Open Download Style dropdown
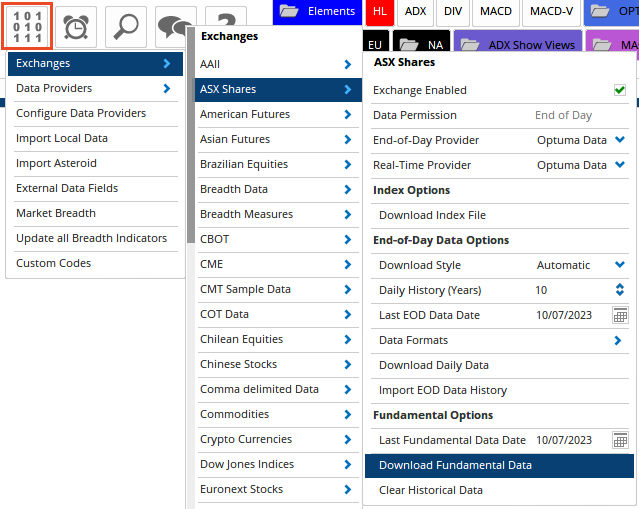 (620, 265)
